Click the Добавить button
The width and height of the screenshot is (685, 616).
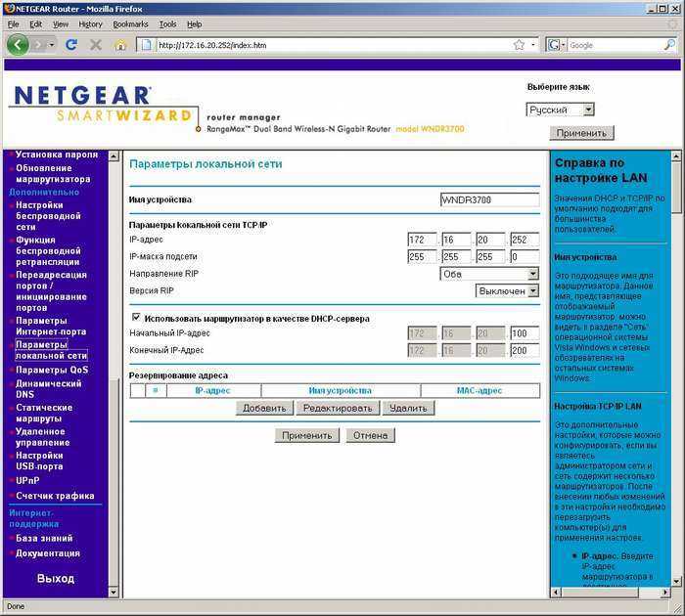point(264,408)
